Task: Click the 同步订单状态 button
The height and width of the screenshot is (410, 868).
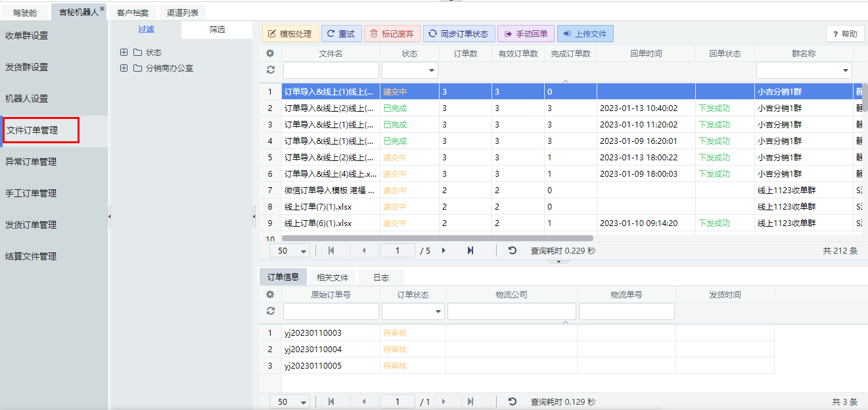Action: click(459, 34)
